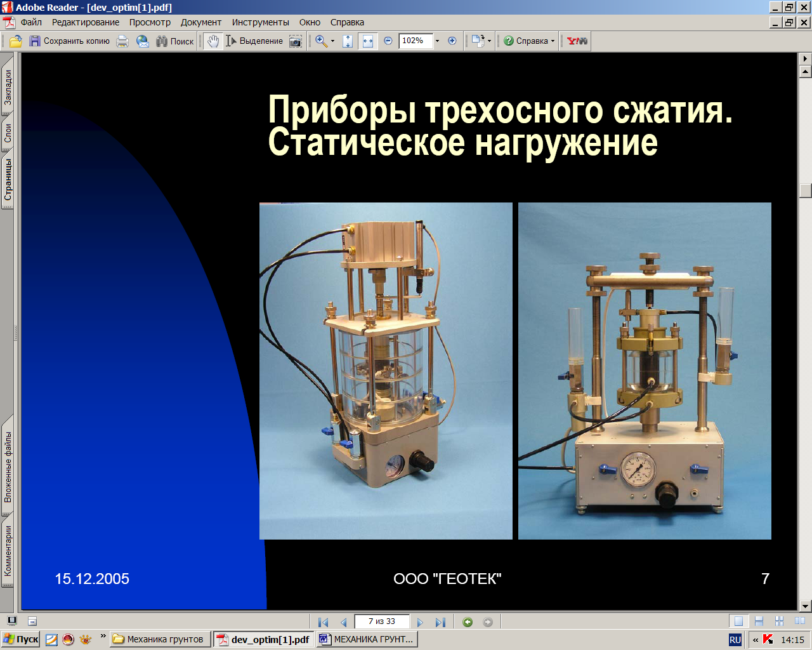The width and height of the screenshot is (812, 650).
Task: Click the Email document icon
Action: 143,41
